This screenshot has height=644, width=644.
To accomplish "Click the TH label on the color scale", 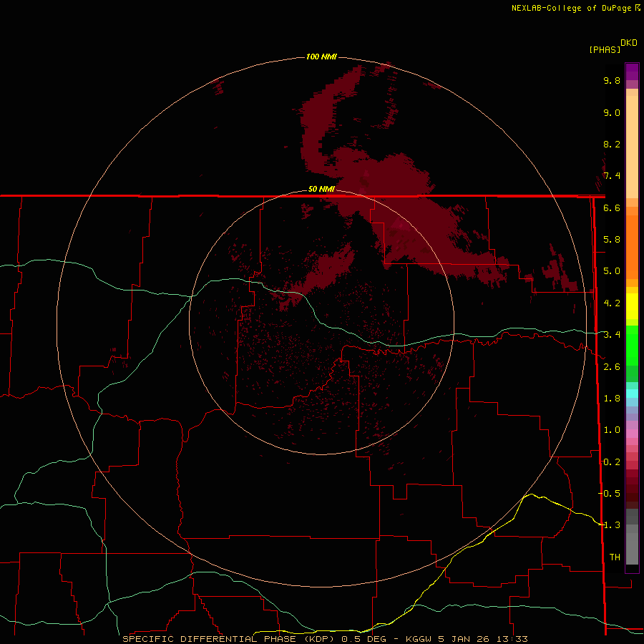I will coord(615,557).
